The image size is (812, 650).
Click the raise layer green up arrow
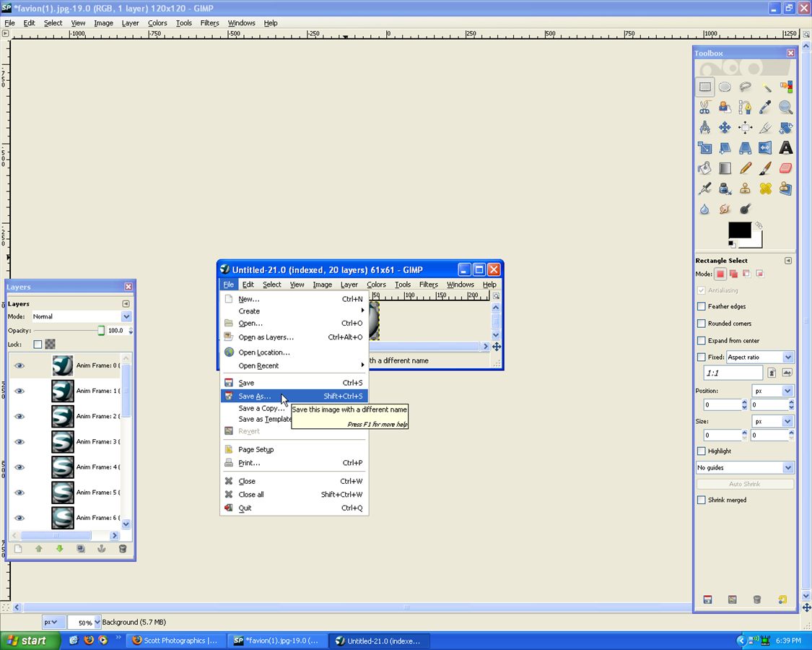tap(39, 549)
